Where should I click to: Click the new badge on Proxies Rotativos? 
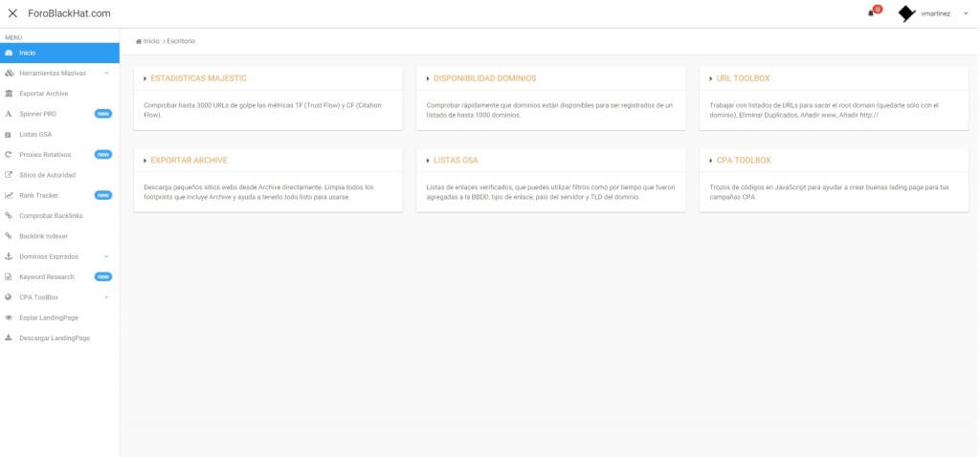pyautogui.click(x=103, y=154)
